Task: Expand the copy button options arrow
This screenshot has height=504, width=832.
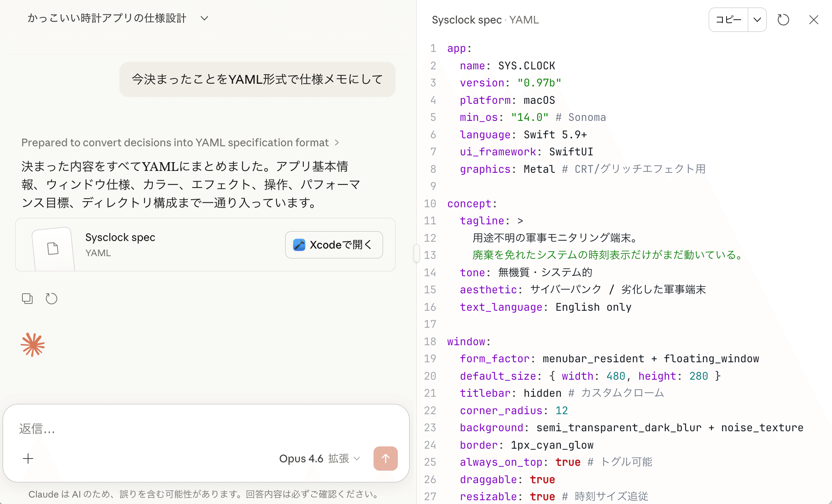Action: (x=757, y=20)
